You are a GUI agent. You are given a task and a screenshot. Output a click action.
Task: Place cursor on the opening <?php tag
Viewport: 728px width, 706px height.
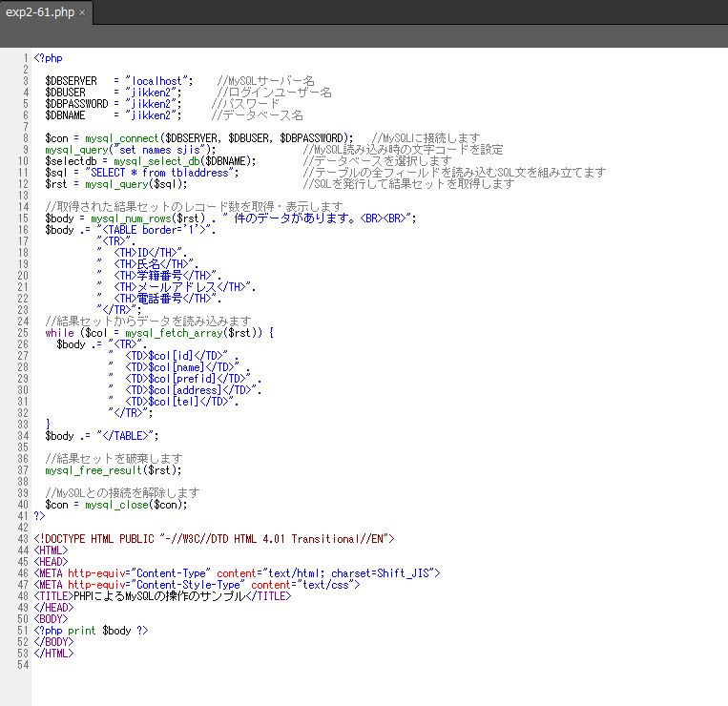coord(48,58)
